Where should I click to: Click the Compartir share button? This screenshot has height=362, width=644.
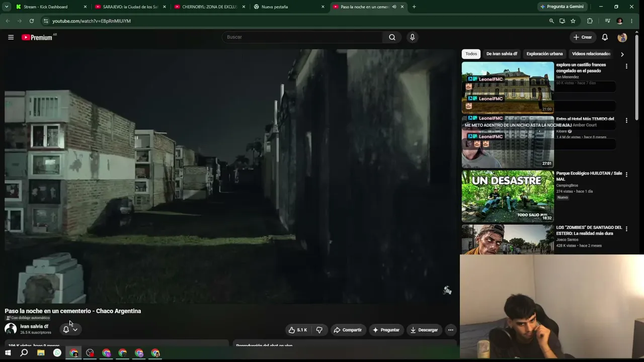(348, 330)
